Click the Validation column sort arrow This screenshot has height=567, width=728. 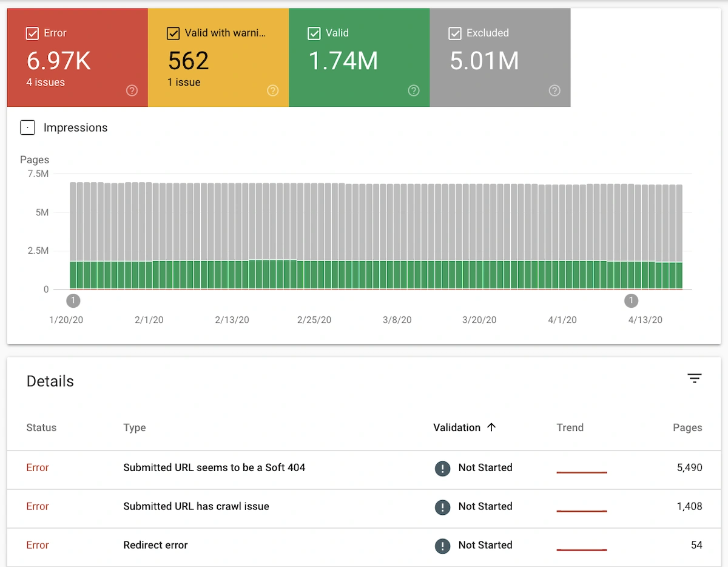[x=491, y=427]
